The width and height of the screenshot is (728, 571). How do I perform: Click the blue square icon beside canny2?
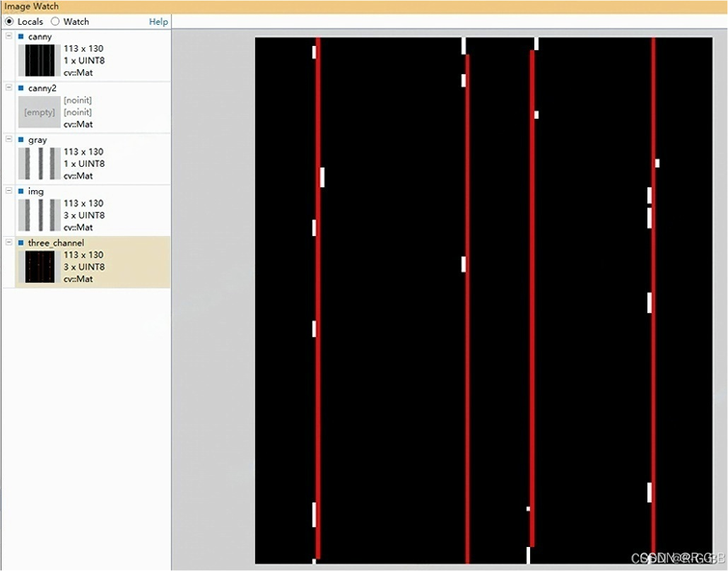21,88
